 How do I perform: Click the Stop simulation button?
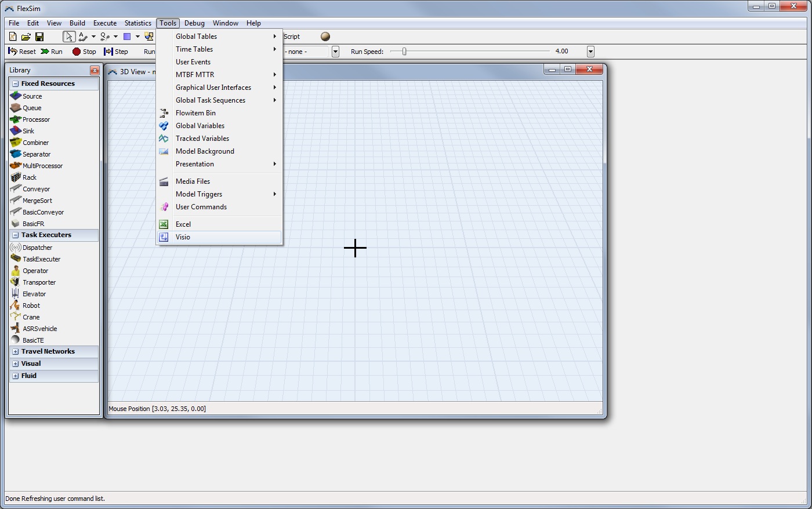[84, 52]
